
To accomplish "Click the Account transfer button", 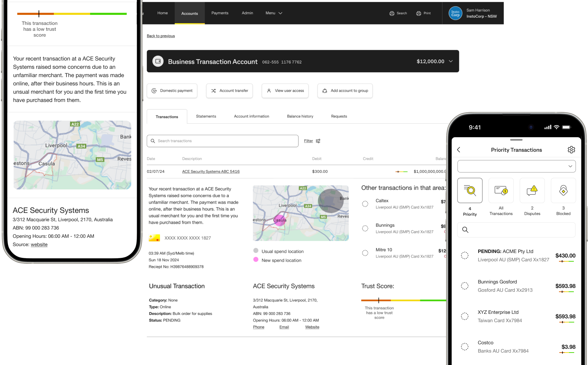I will tap(230, 91).
